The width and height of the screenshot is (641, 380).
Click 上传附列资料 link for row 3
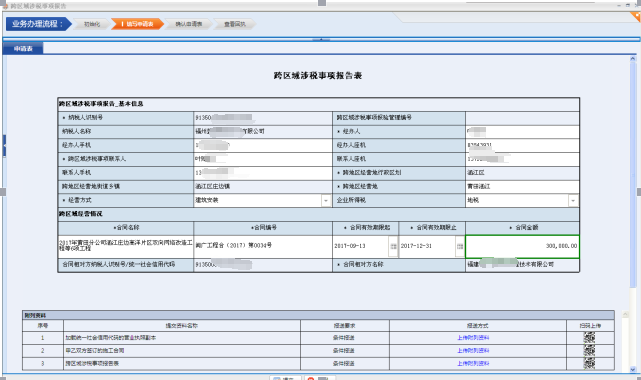click(x=473, y=363)
